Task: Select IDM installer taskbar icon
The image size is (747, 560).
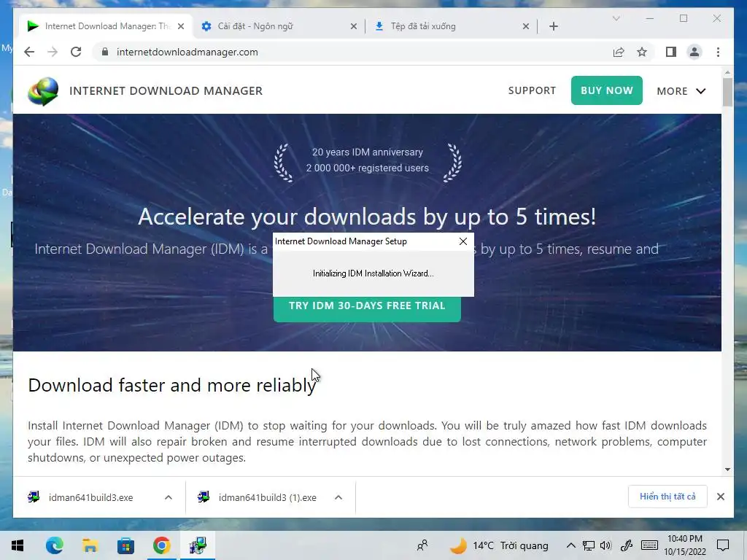Action: [x=197, y=545]
